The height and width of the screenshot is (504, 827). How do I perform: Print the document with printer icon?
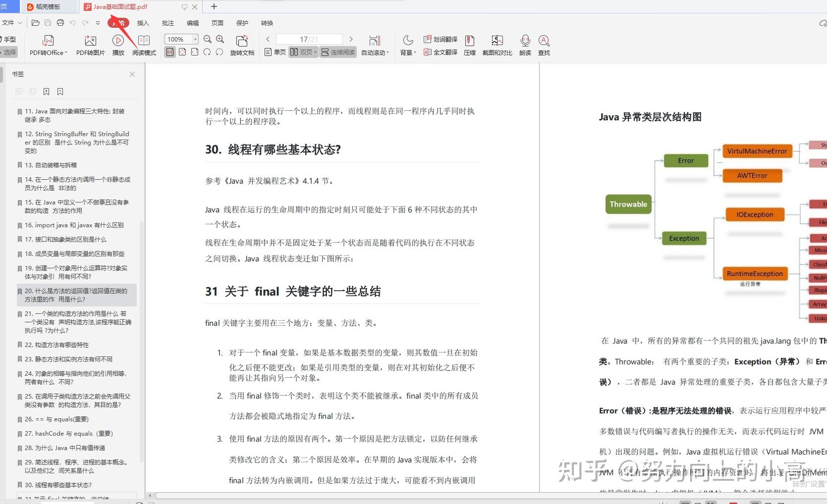(60, 23)
